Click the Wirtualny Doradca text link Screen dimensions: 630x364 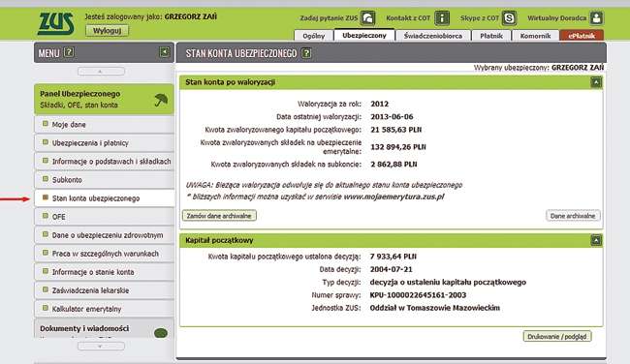[x=557, y=18]
